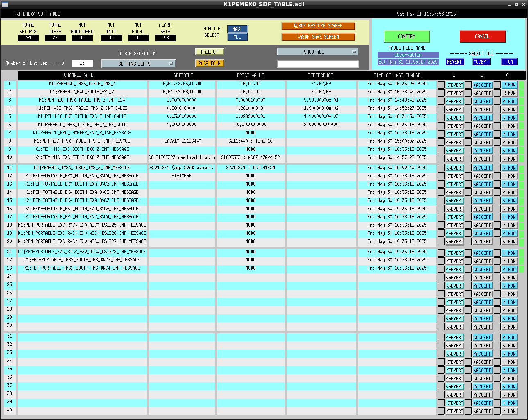Click the SETPOINT column header

point(183,75)
